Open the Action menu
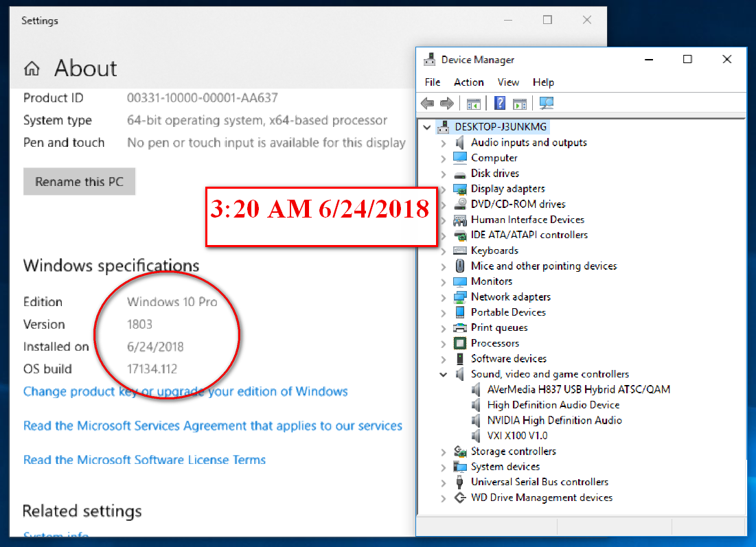756x547 pixels. (x=469, y=82)
